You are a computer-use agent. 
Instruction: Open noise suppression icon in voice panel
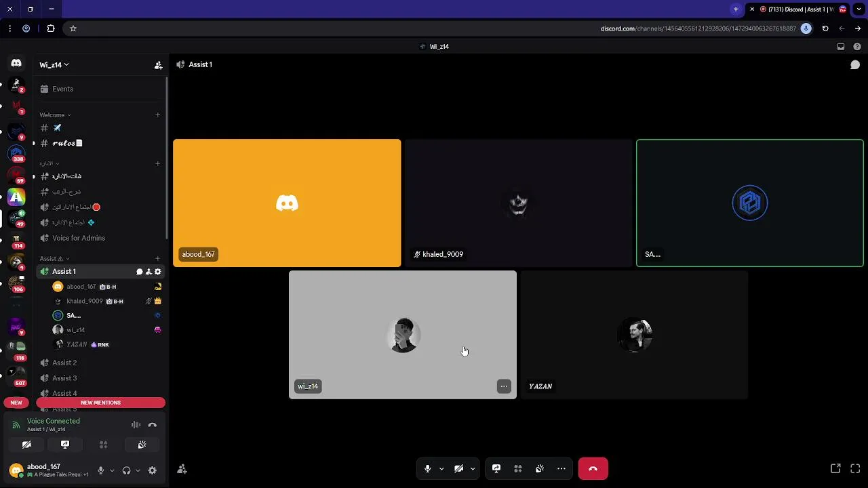point(136,425)
